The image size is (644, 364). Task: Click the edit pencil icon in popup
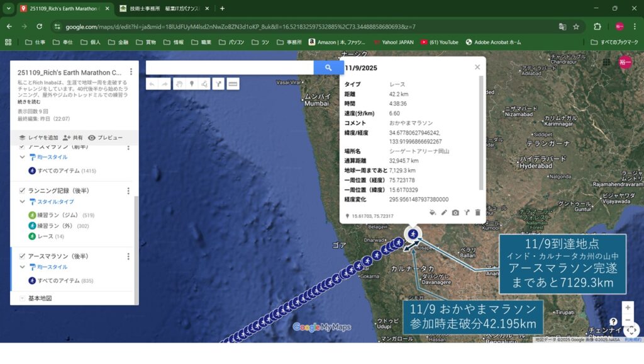point(444,213)
